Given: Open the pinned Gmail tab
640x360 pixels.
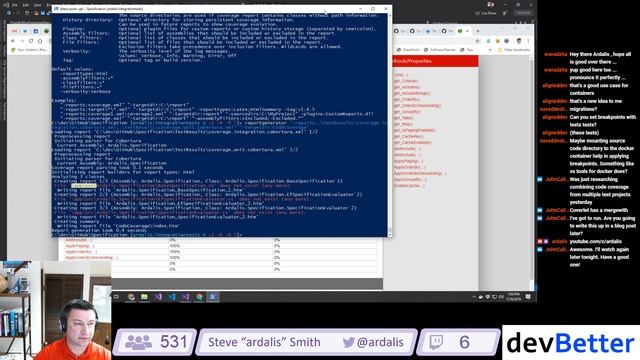Looking at the screenshot, I should (x=15, y=31).
